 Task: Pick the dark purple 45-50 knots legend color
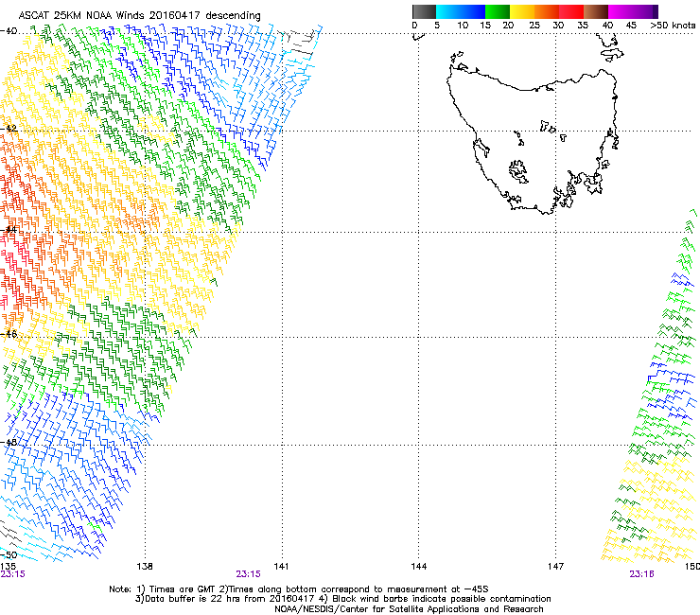645,11
